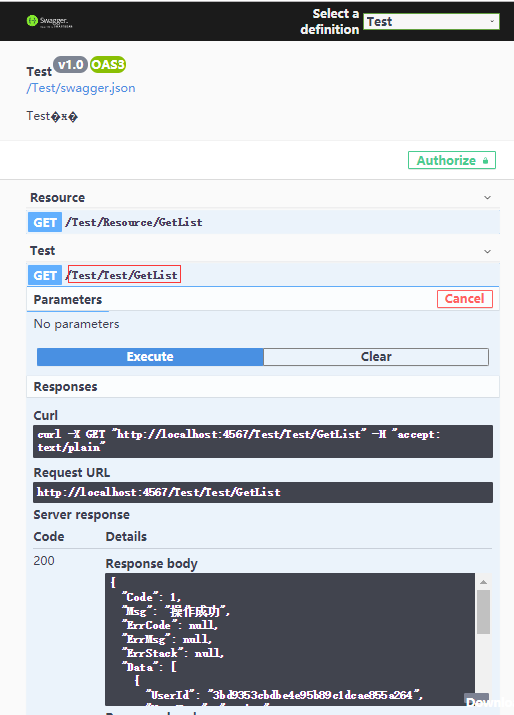This screenshot has width=514, height=715.
Task: Click the Clear button
Action: coord(376,357)
